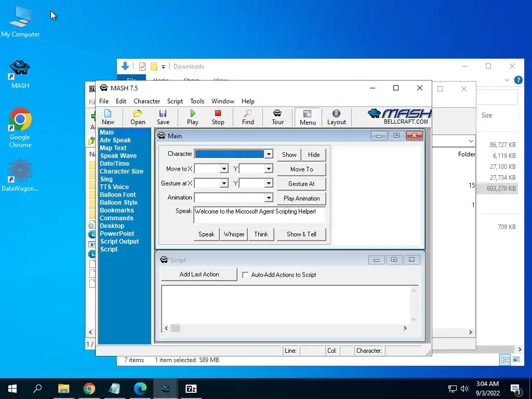
Task: Stop playback with red Stop icon
Action: pyautogui.click(x=218, y=117)
